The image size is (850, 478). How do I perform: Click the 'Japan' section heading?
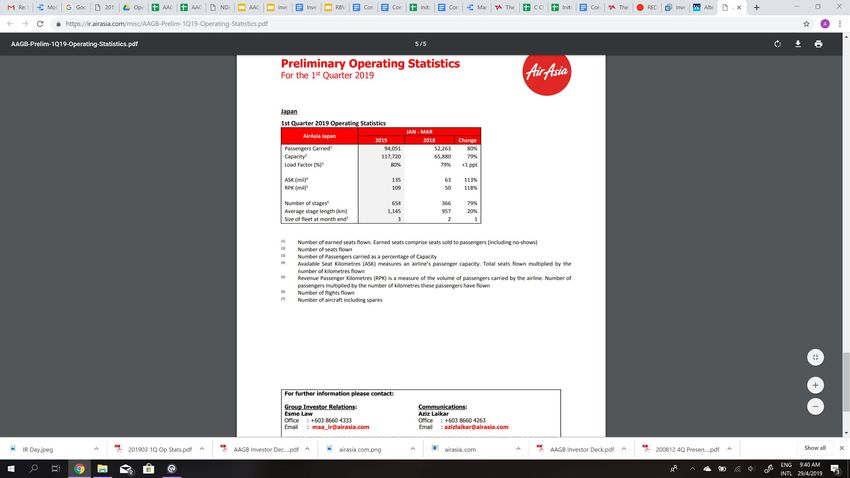coord(289,112)
